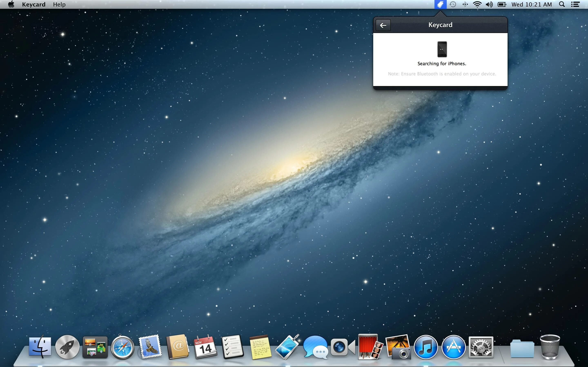Click the Keycard menu bar status icon
Viewport: 588px width, 367px height.
(x=440, y=4)
